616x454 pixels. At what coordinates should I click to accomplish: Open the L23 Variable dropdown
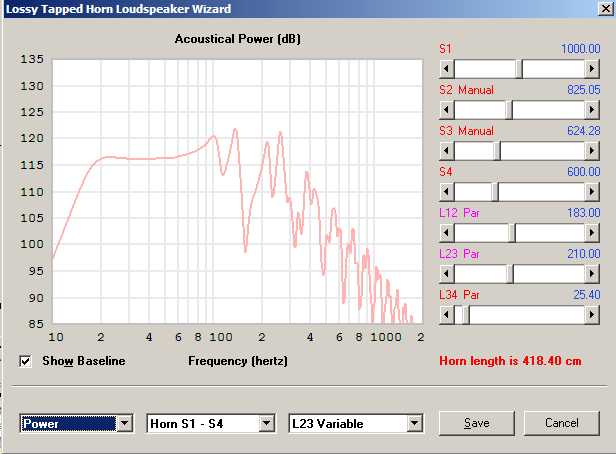[414, 423]
